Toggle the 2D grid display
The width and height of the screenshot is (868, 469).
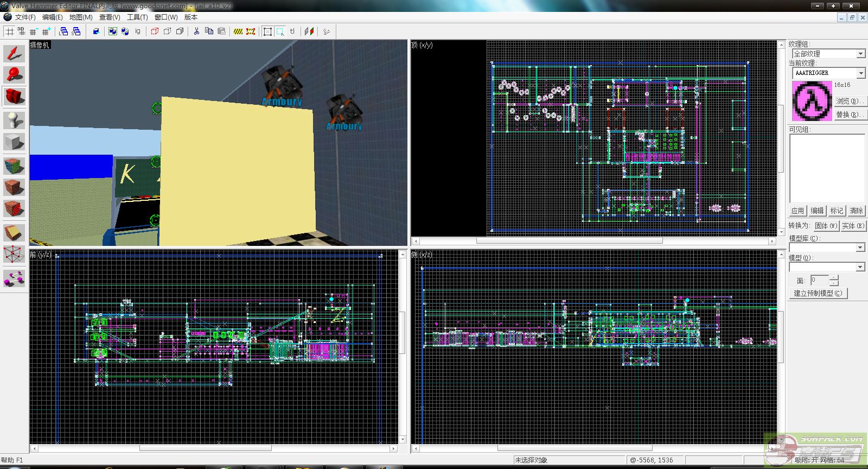click(10, 31)
